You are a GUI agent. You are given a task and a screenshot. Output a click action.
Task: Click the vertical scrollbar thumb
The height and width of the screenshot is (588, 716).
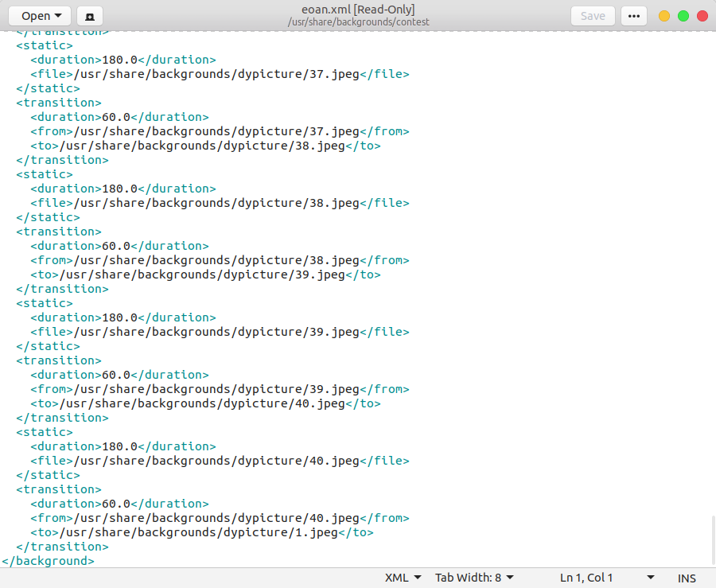coord(713,540)
